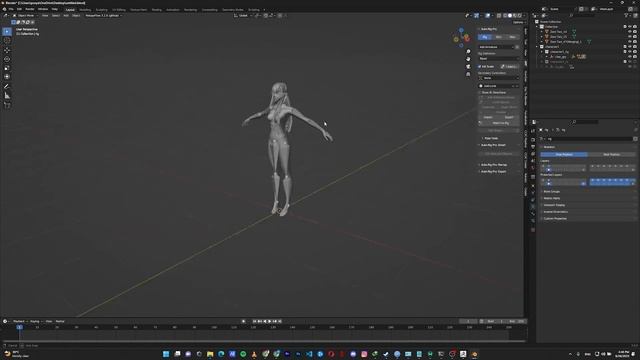Exclude Collection checkbox in outliner
The image size is (640, 360).
[625, 27]
